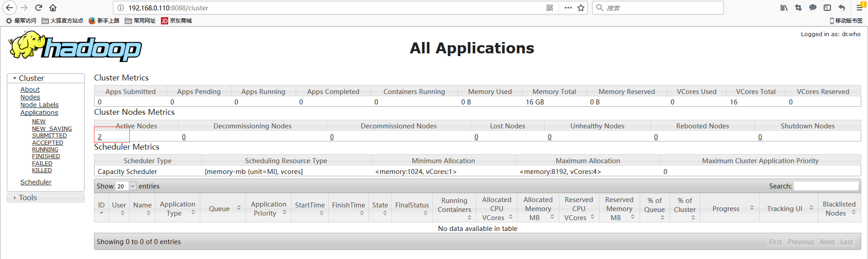The image size is (868, 259).
Task: Filter applications by RUNNING state
Action: (x=45, y=150)
